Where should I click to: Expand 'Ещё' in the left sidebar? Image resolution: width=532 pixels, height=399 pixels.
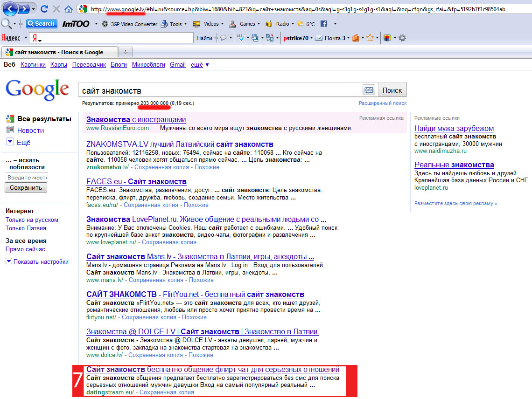point(19,142)
